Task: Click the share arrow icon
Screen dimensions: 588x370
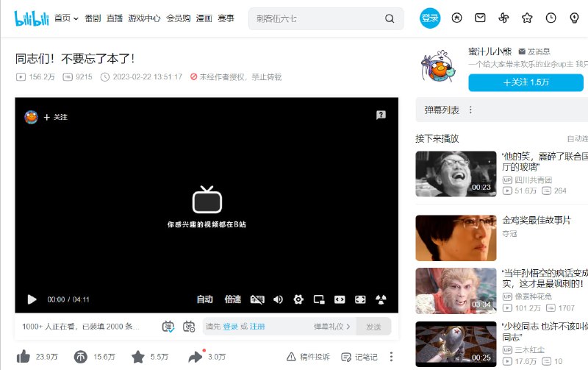Action: tap(195, 357)
